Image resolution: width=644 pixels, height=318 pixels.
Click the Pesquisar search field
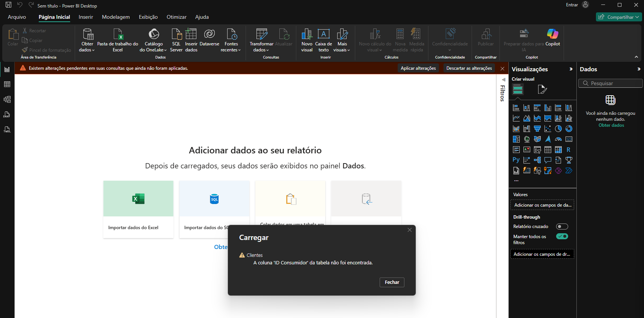coord(611,83)
